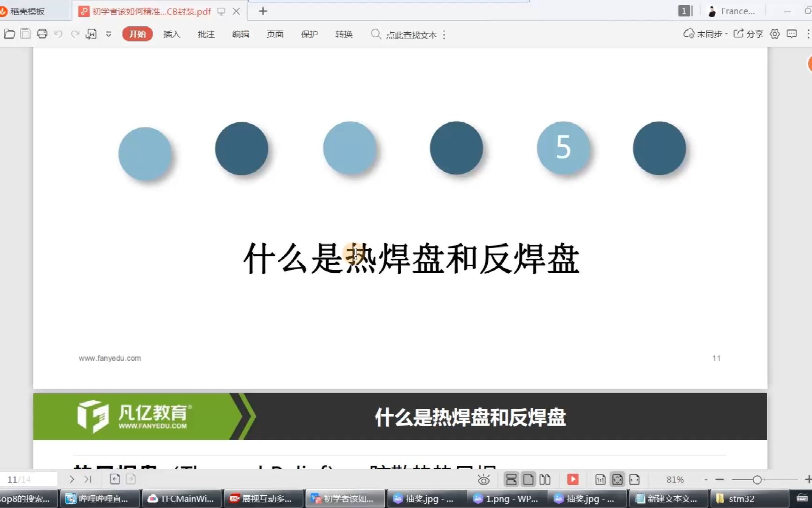The height and width of the screenshot is (508, 812).
Task: Open the 编辑 menu tab
Action: click(241, 34)
